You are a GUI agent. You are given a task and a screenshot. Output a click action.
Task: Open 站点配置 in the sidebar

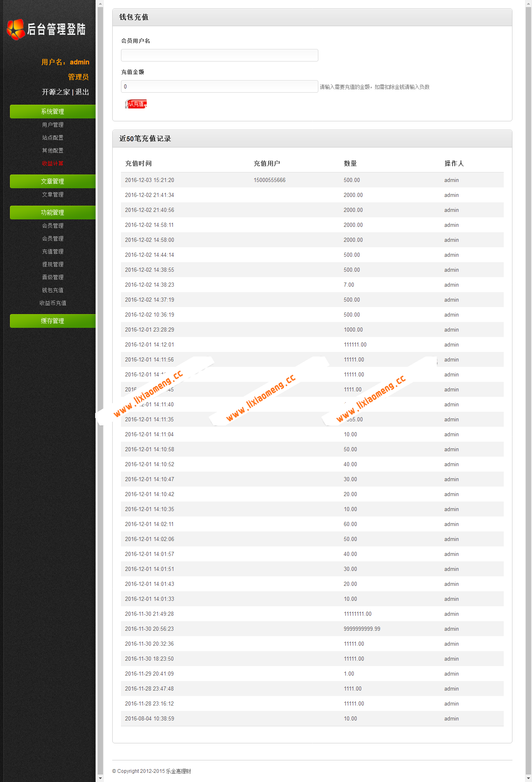point(53,138)
